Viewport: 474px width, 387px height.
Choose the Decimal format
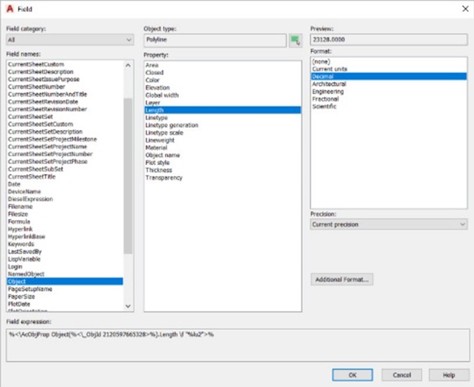click(x=389, y=76)
